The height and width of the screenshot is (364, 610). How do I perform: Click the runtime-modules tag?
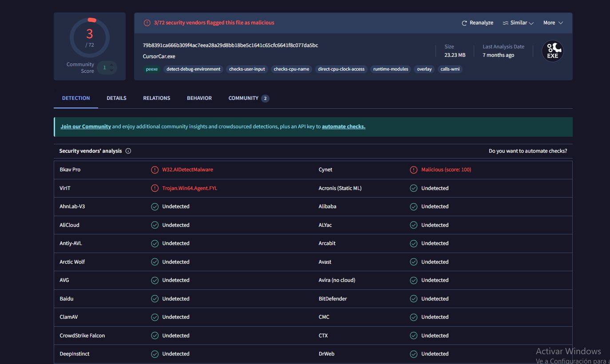click(x=391, y=69)
